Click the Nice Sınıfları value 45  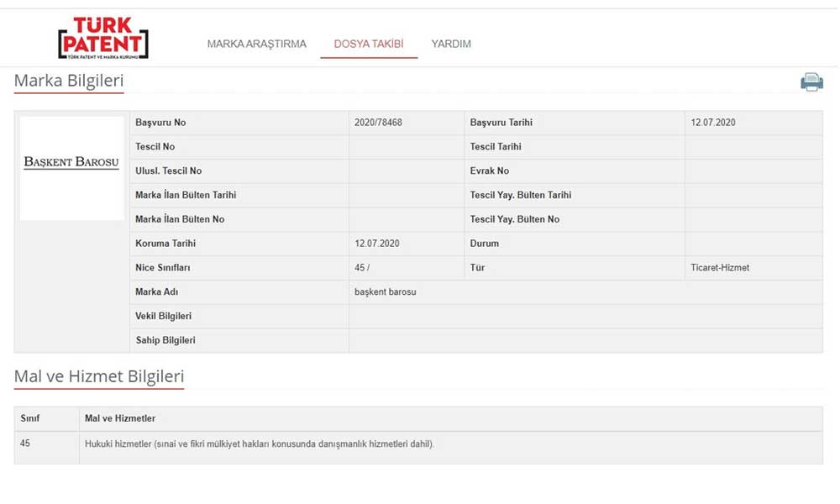click(x=361, y=268)
